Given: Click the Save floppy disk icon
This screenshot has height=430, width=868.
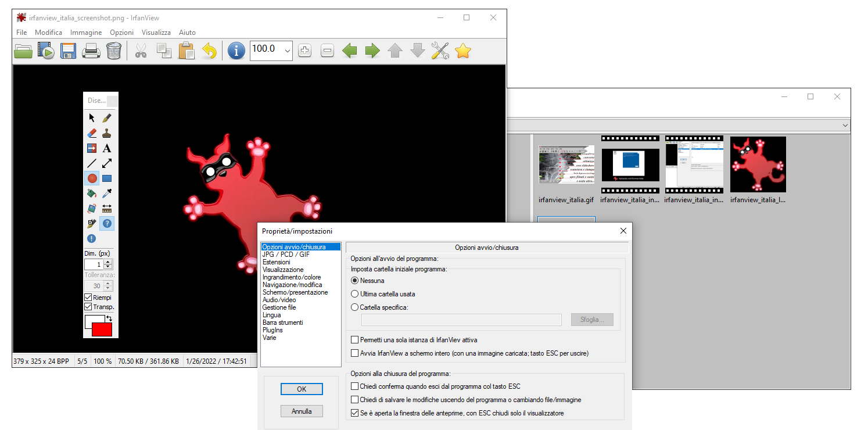Looking at the screenshot, I should pyautogui.click(x=69, y=51).
